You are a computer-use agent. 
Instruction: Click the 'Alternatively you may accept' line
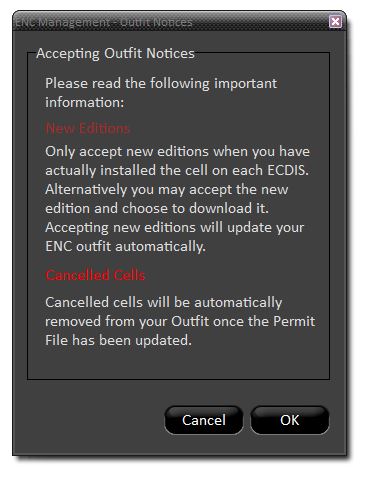coord(167,189)
